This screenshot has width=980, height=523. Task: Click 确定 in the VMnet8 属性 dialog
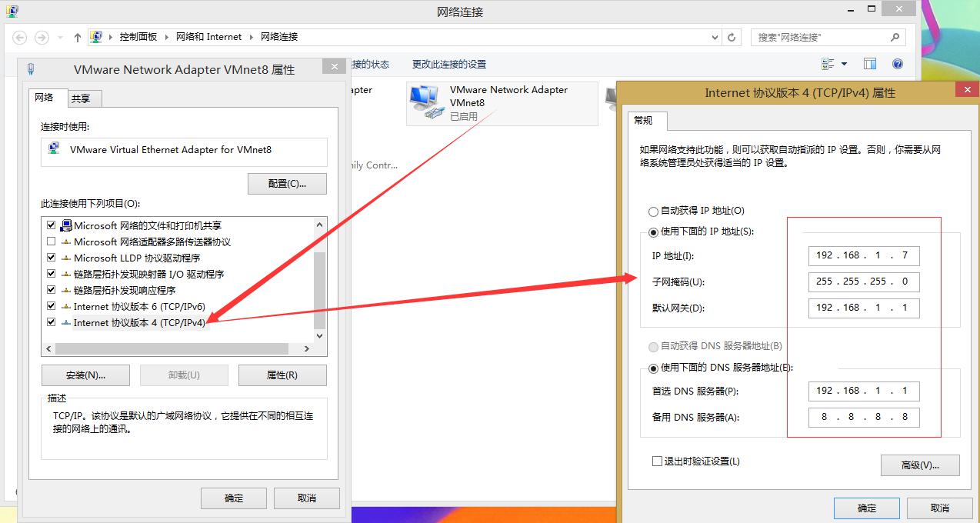tap(234, 498)
